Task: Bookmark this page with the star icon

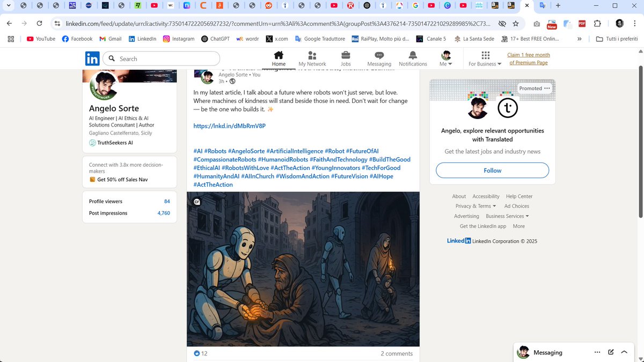Action: (516, 24)
